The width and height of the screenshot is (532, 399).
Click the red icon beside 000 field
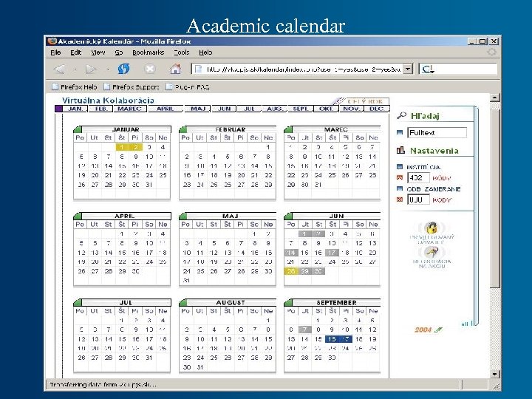click(x=400, y=199)
